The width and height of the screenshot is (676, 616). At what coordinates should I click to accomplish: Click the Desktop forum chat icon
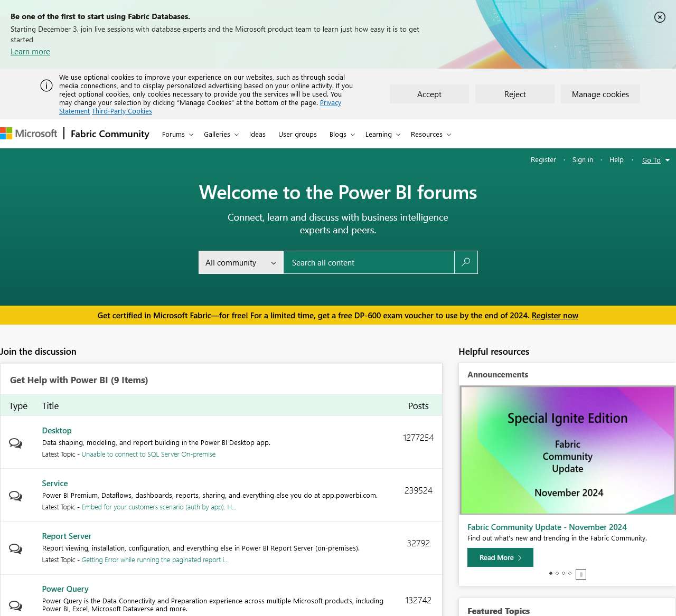16,443
